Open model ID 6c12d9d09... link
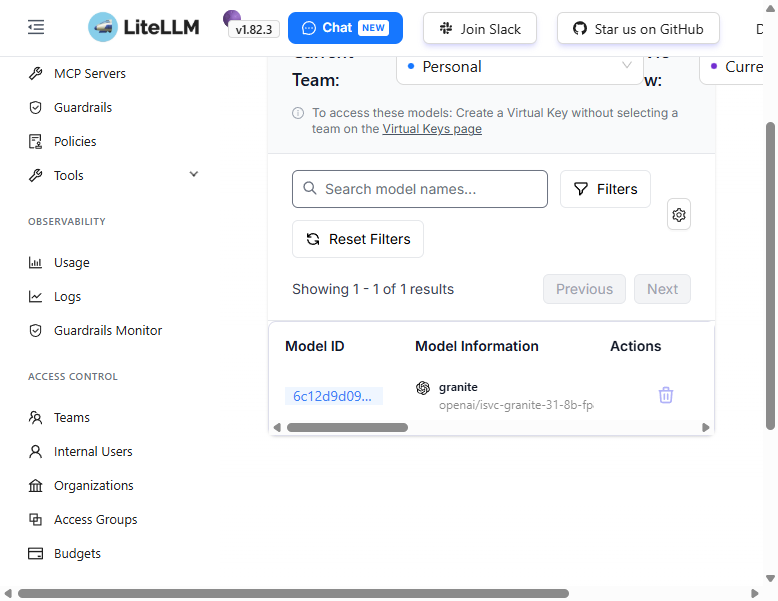The image size is (778, 601). (x=333, y=396)
